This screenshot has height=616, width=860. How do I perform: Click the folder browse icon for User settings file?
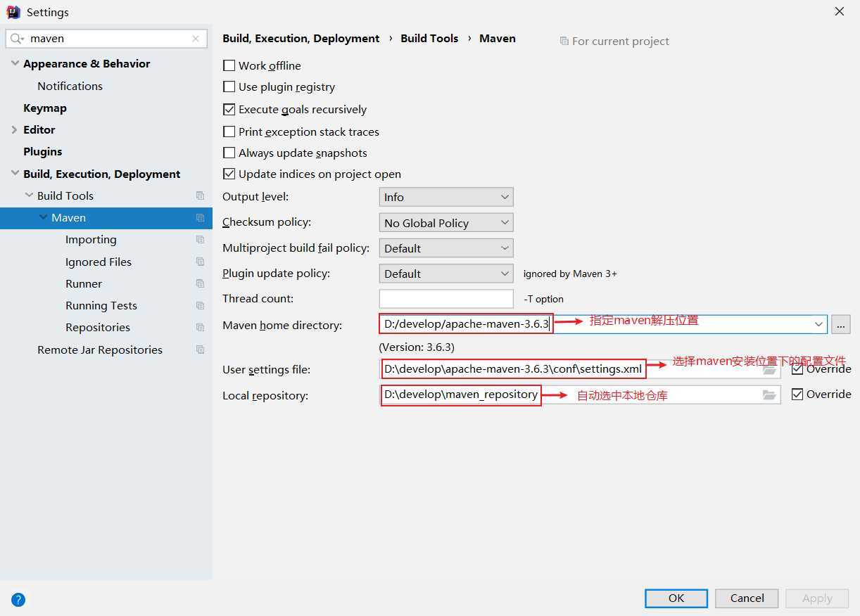[769, 369]
